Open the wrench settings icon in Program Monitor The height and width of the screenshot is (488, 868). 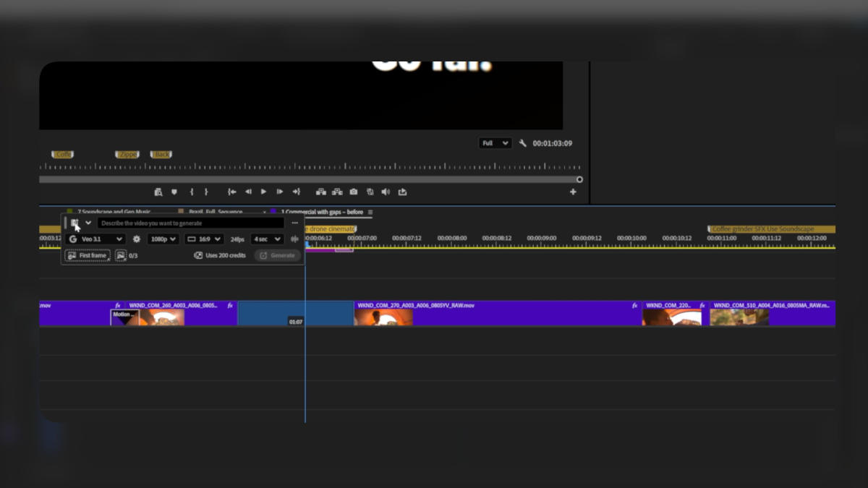523,143
